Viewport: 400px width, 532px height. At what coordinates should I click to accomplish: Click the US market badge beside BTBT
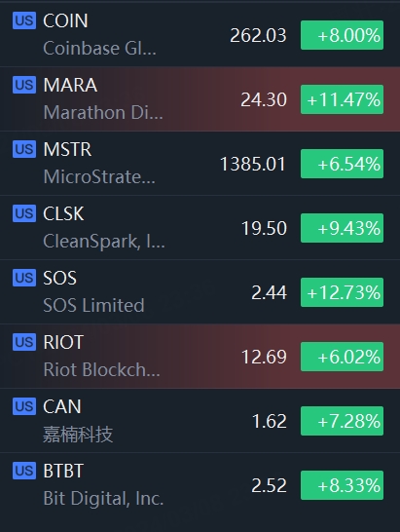(24, 471)
